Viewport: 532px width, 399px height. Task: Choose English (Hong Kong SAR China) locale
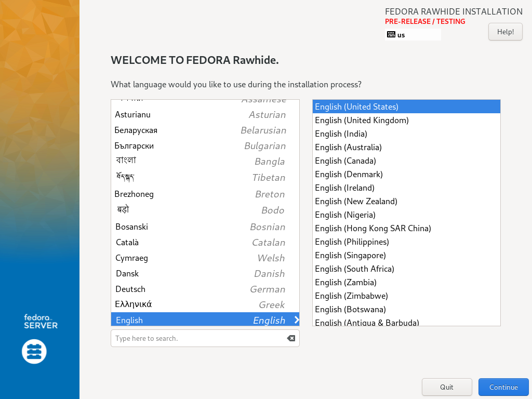pyautogui.click(x=406, y=229)
